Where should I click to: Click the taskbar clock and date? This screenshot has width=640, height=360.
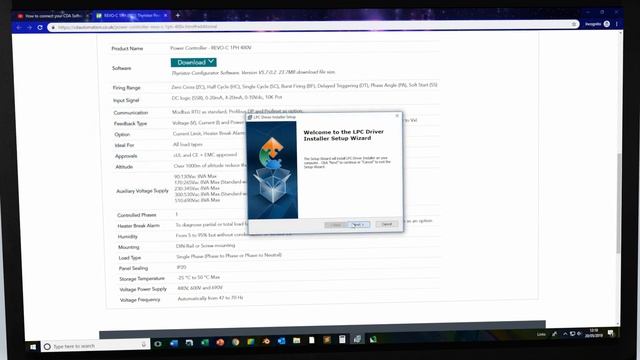coord(593,333)
